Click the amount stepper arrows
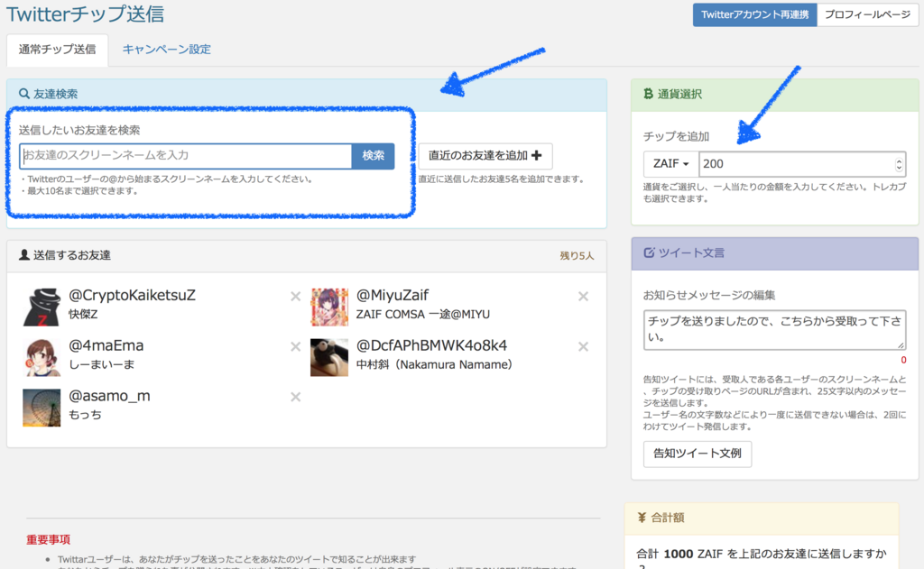 899,164
